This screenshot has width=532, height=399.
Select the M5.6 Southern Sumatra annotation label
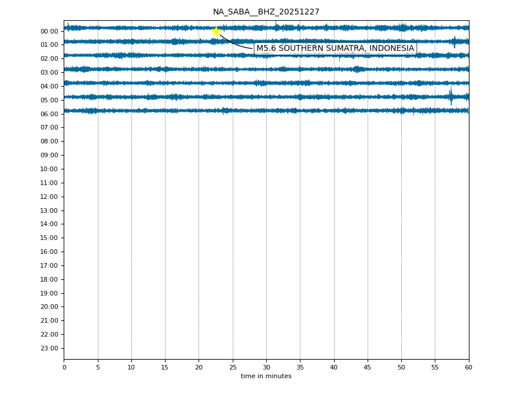click(x=335, y=49)
